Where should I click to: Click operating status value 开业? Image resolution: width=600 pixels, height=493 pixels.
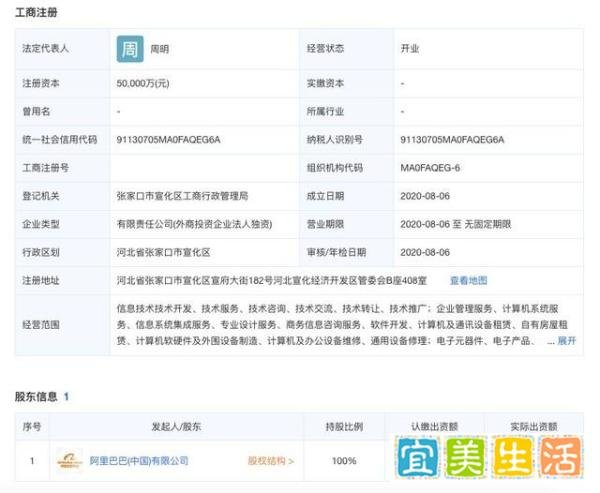click(x=410, y=49)
